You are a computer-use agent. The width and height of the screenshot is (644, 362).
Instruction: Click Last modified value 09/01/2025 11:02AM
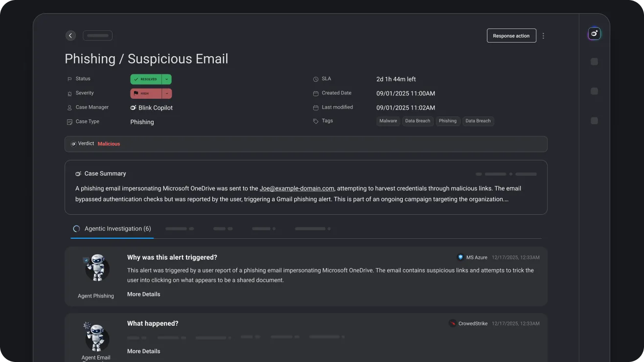(x=406, y=108)
